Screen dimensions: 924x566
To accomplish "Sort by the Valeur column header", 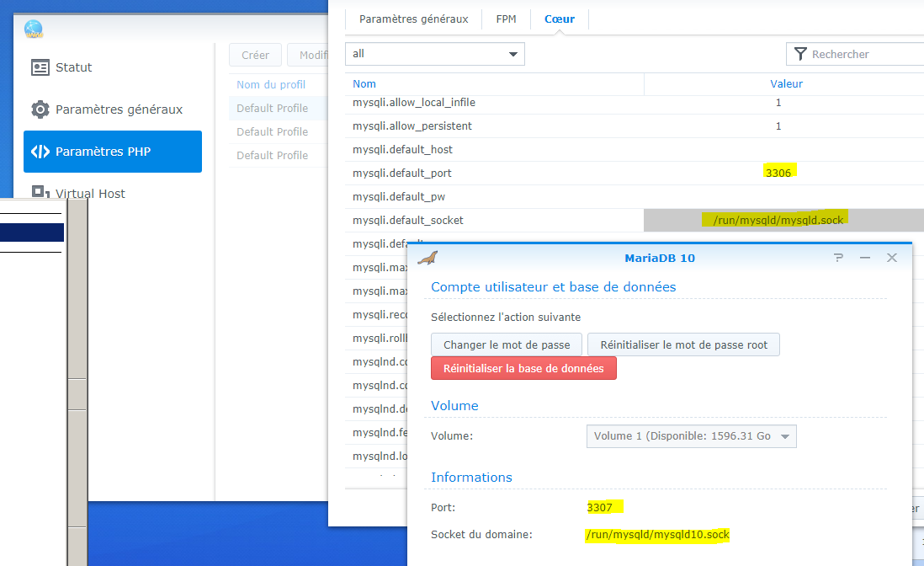I will coord(786,83).
